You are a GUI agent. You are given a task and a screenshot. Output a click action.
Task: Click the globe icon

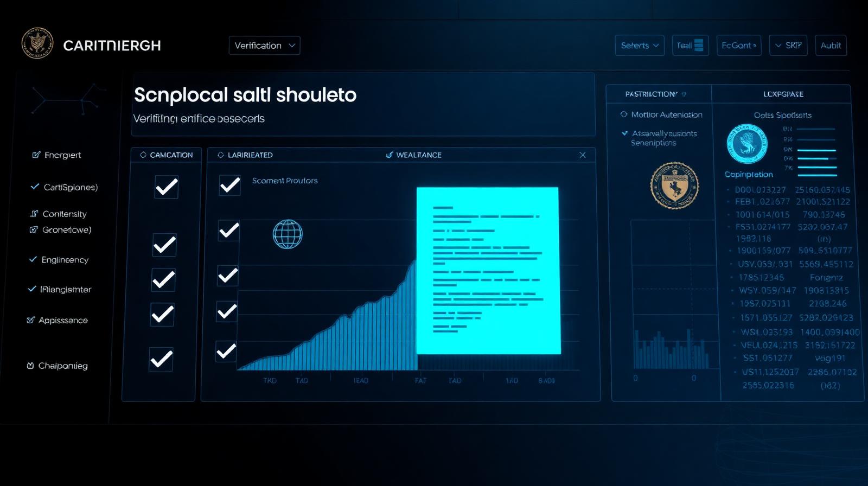tap(288, 234)
